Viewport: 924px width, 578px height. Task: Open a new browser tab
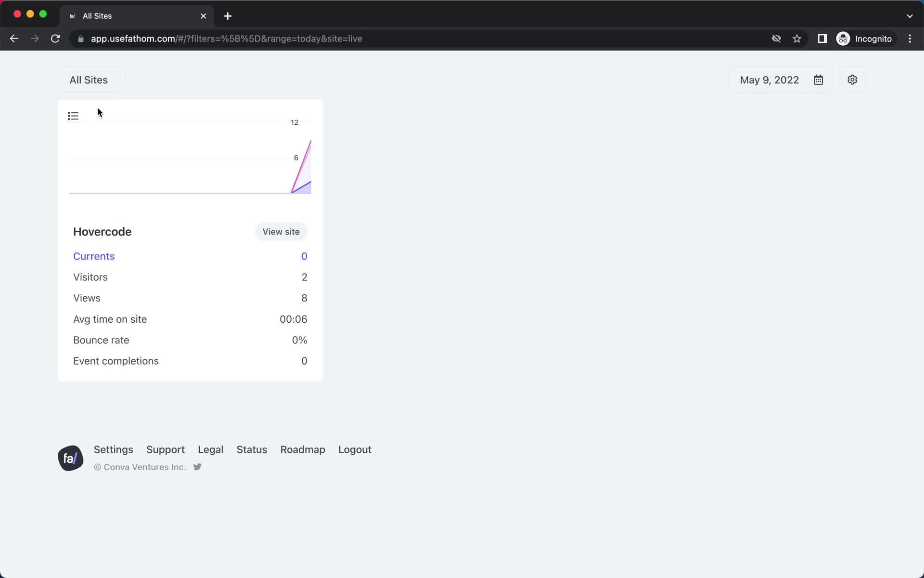coord(228,16)
